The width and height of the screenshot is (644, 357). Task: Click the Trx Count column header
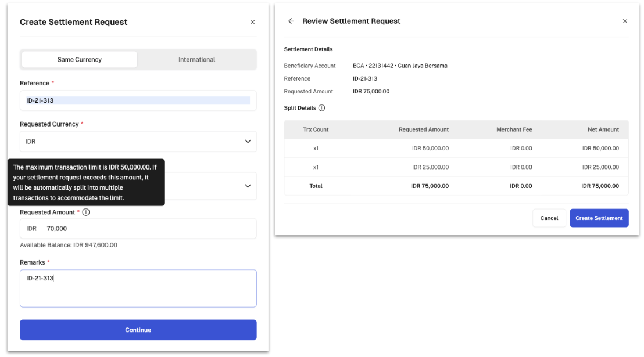click(316, 129)
